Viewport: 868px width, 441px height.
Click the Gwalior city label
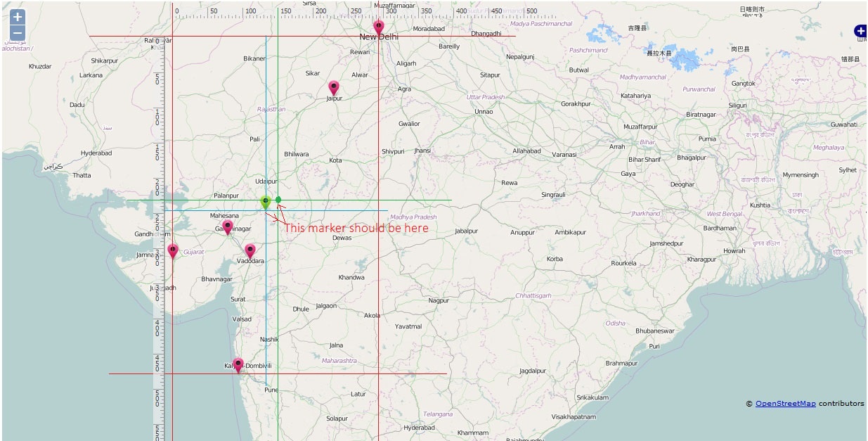(x=409, y=124)
